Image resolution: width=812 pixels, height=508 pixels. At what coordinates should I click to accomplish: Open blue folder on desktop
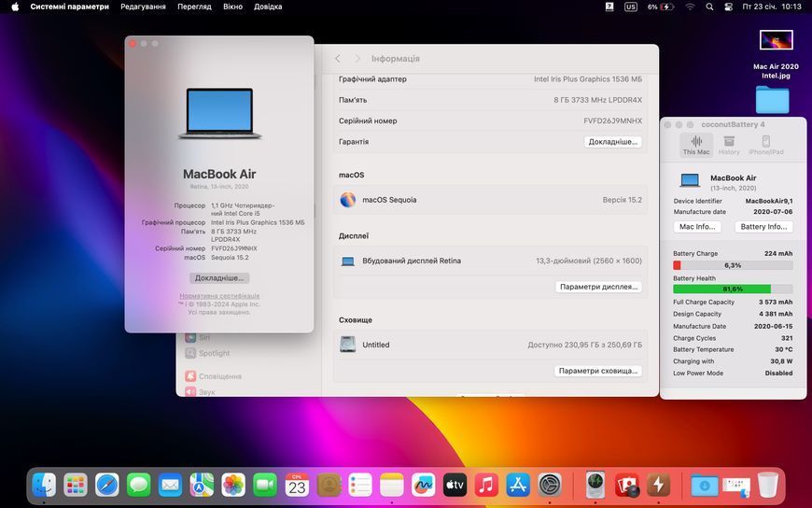click(x=772, y=99)
